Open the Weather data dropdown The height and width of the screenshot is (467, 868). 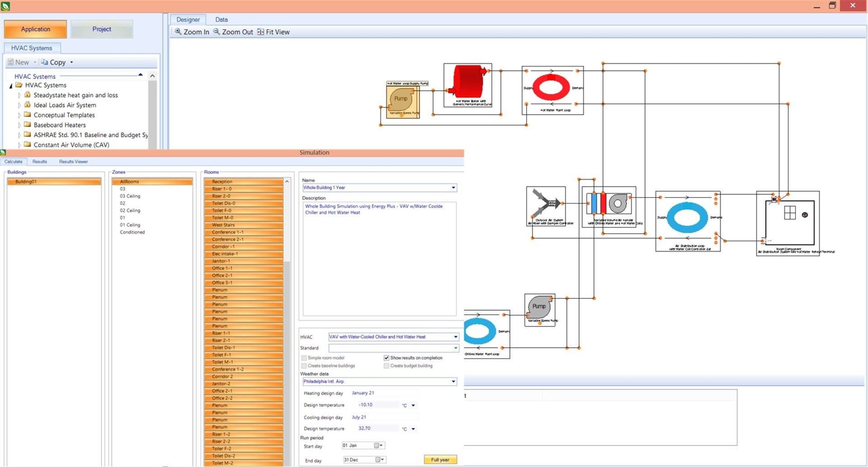click(453, 382)
